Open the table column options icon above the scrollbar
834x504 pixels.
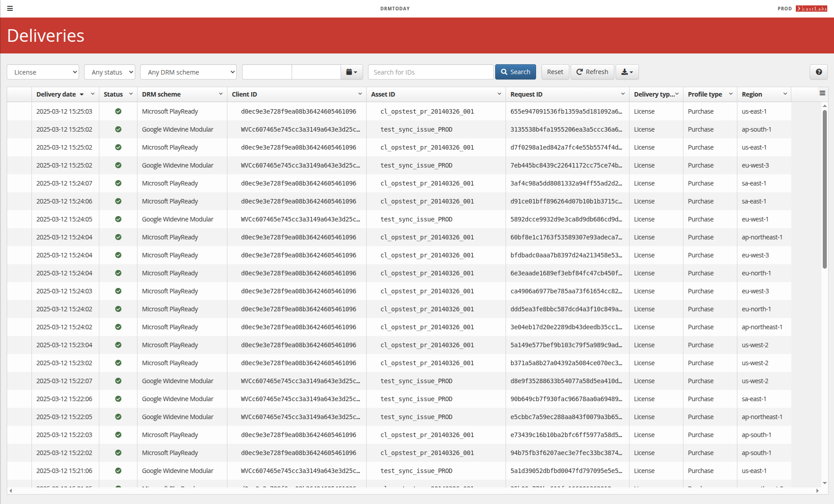pos(823,93)
